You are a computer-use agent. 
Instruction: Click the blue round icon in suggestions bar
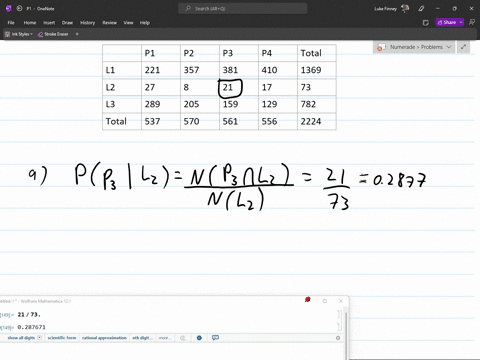point(199,338)
